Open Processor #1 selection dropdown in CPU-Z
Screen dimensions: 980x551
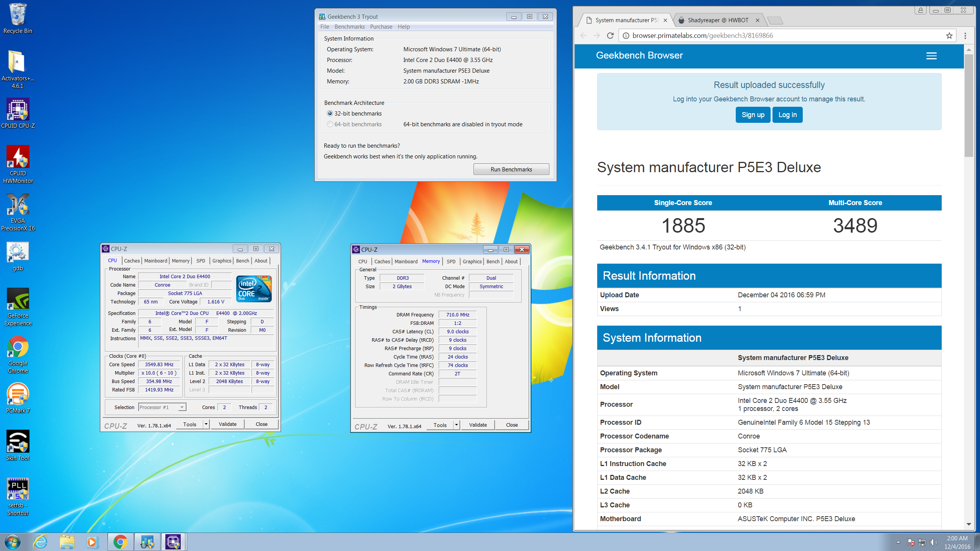click(x=162, y=407)
